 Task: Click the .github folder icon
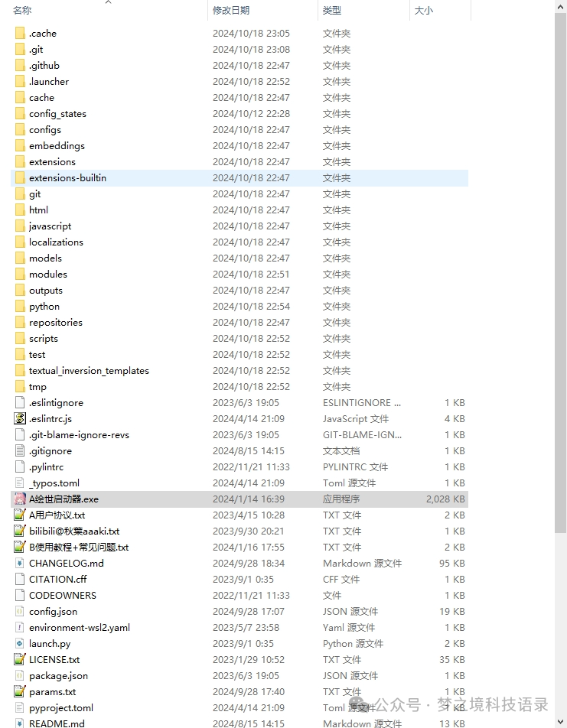[20, 66]
